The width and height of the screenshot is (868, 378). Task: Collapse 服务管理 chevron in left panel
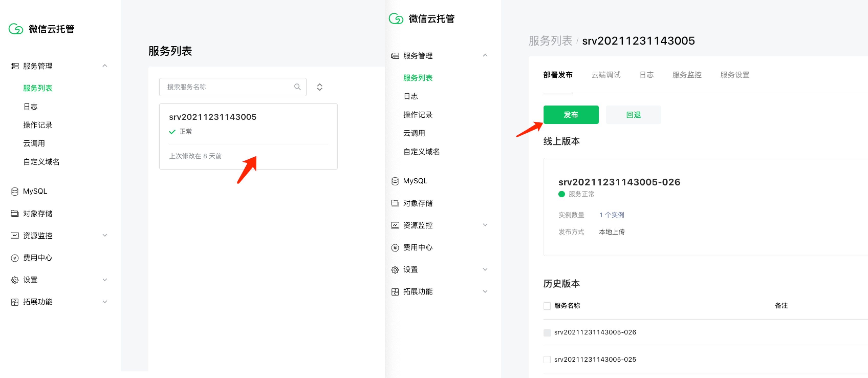105,66
